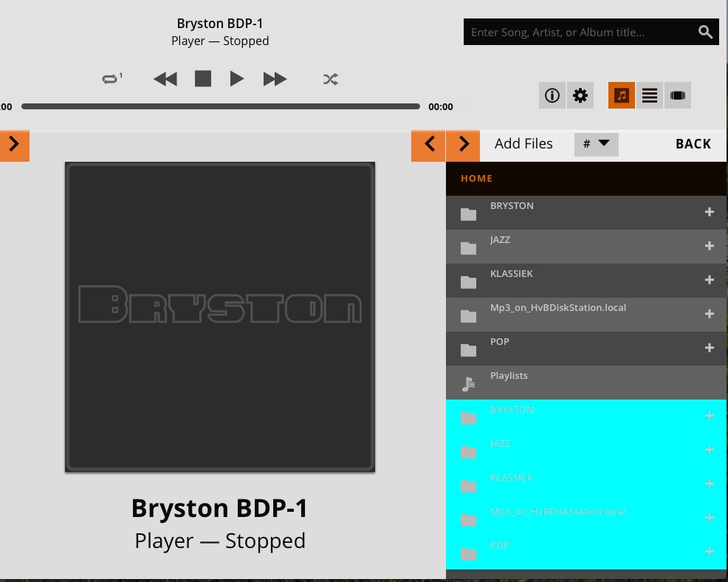Click the Bryston album art placeholder
This screenshot has height=582, width=728.
pyautogui.click(x=220, y=317)
